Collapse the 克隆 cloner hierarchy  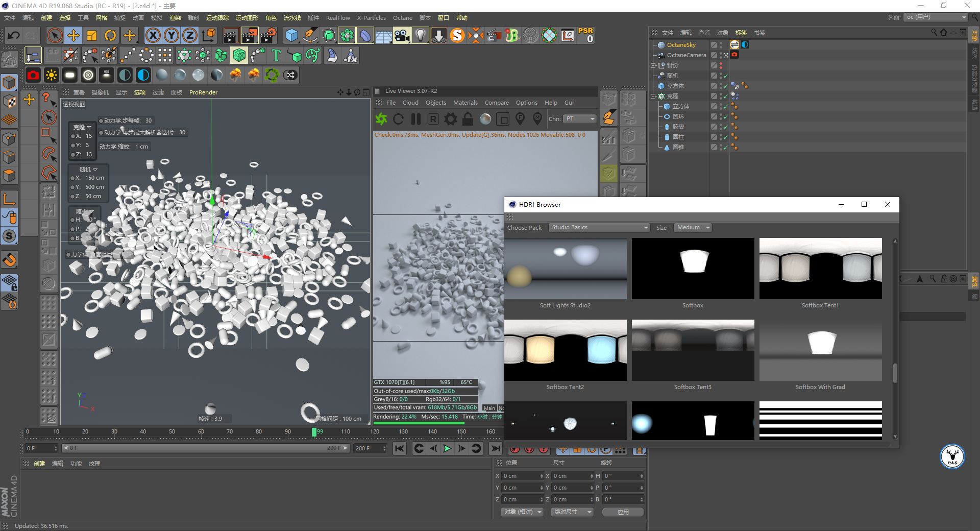[x=653, y=96]
